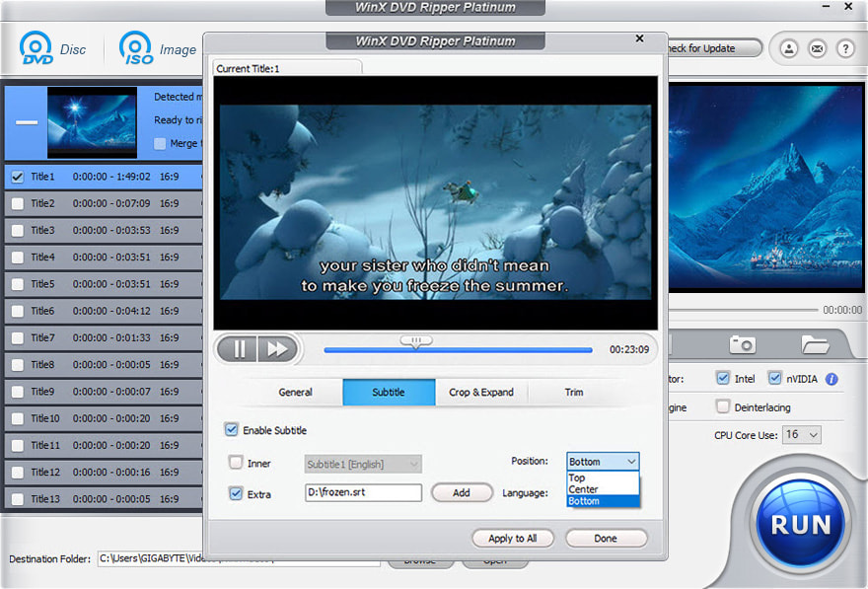Click Apply to All button
Viewport: 868px width, 589px height.
click(x=513, y=538)
